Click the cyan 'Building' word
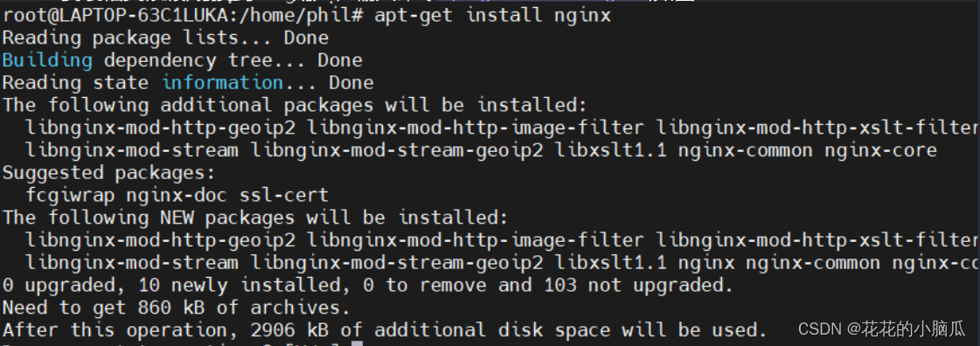 [x=47, y=60]
